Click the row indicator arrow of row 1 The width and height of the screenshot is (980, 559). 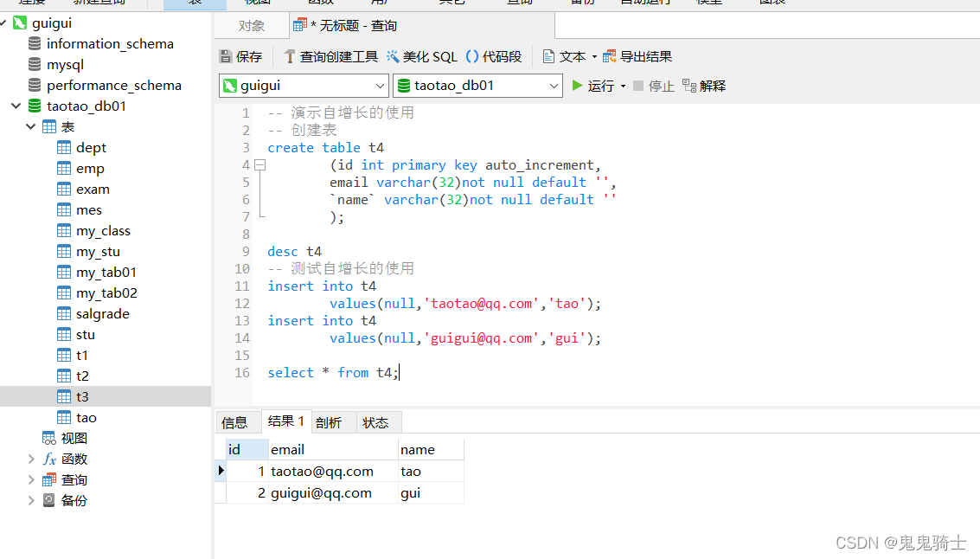[221, 471]
